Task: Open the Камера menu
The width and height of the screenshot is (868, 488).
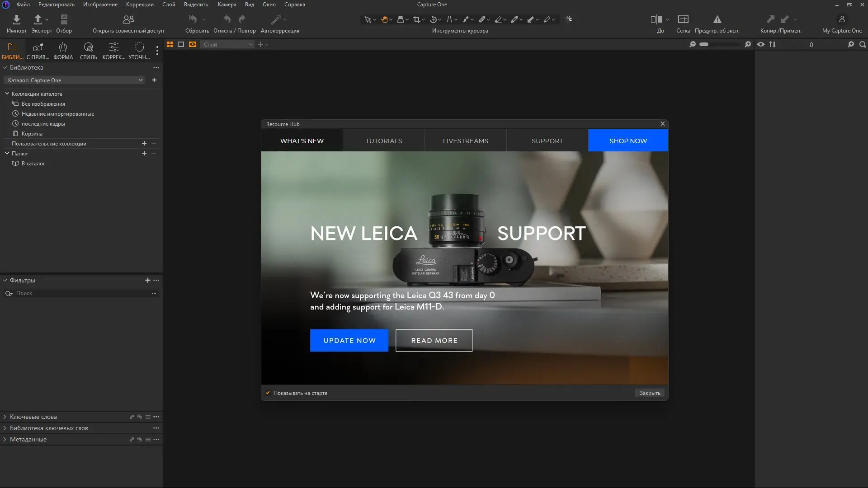Action: pyautogui.click(x=227, y=5)
